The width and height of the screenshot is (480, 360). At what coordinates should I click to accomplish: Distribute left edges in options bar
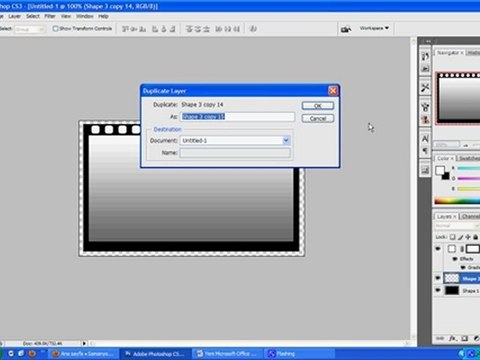point(219,29)
